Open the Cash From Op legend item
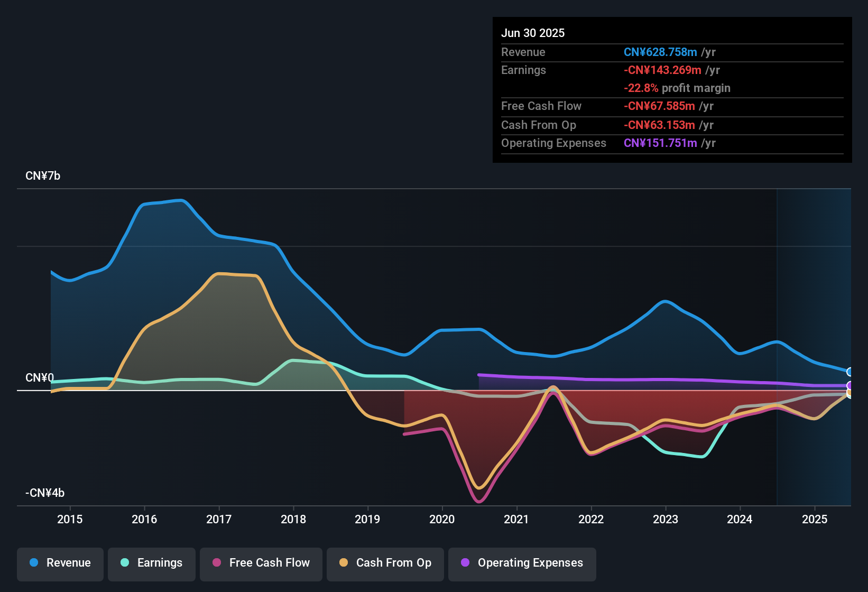This screenshot has height=592, width=868. (x=385, y=563)
